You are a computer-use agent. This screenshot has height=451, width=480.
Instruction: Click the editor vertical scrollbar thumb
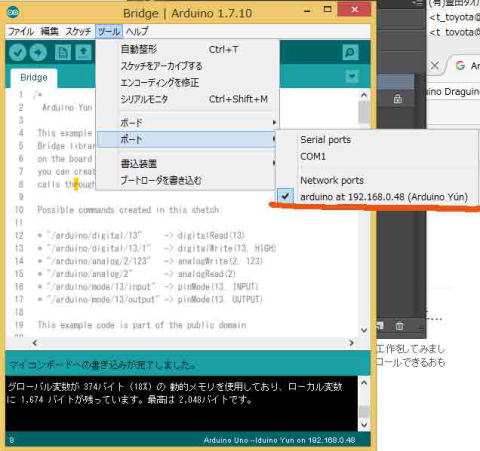[x=364, y=112]
